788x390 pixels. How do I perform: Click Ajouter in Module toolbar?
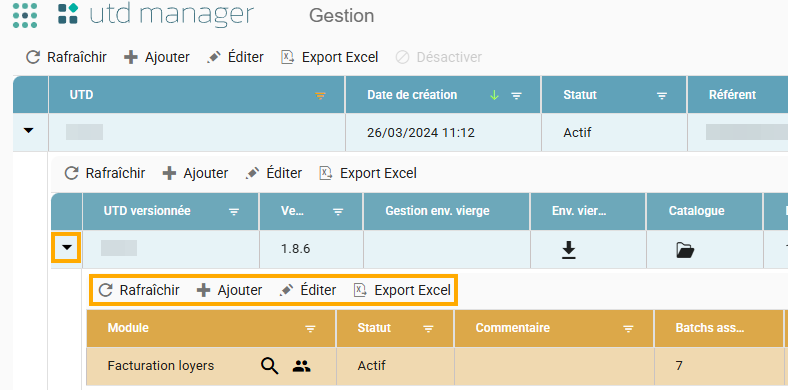[229, 290]
